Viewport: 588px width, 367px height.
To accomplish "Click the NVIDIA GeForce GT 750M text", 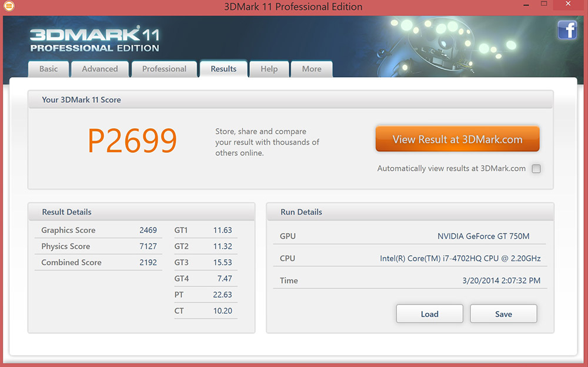I will 483,236.
